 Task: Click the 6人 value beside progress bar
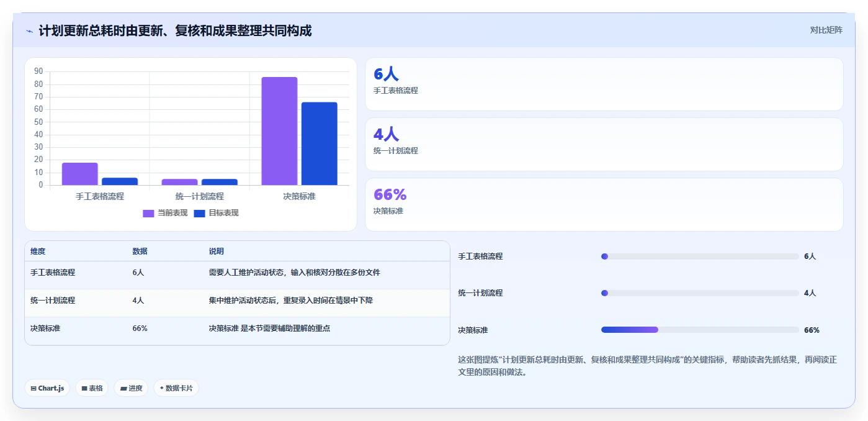(810, 256)
